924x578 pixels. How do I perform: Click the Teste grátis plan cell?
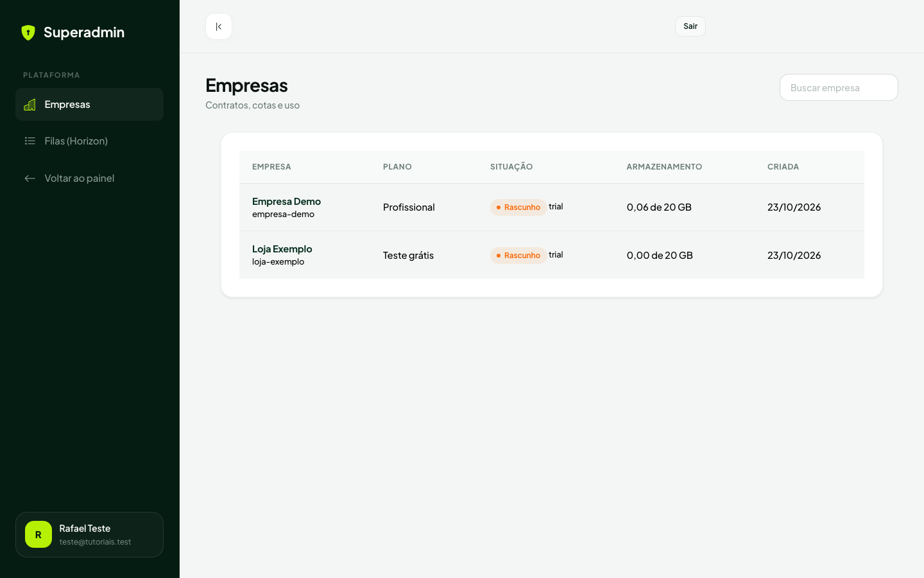408,256
